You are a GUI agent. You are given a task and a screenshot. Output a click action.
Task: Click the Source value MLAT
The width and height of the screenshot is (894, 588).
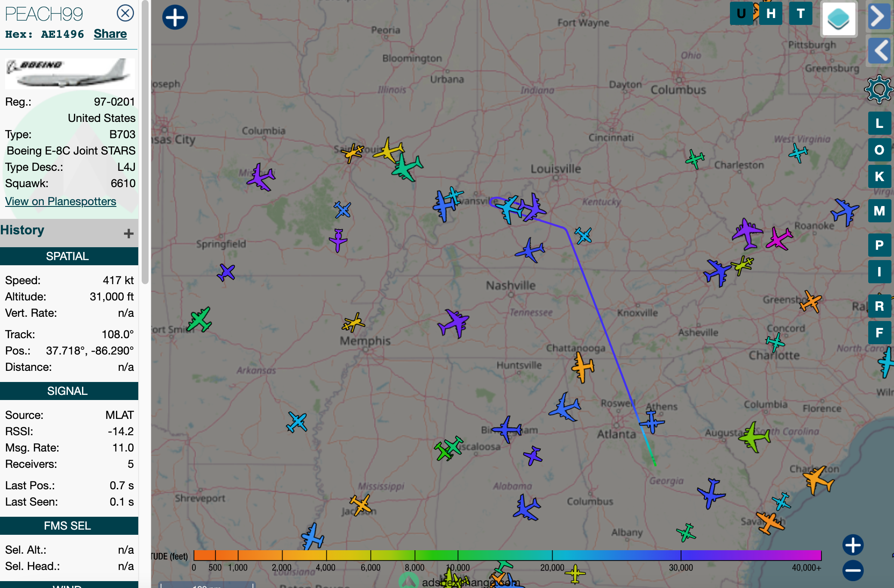click(x=120, y=415)
